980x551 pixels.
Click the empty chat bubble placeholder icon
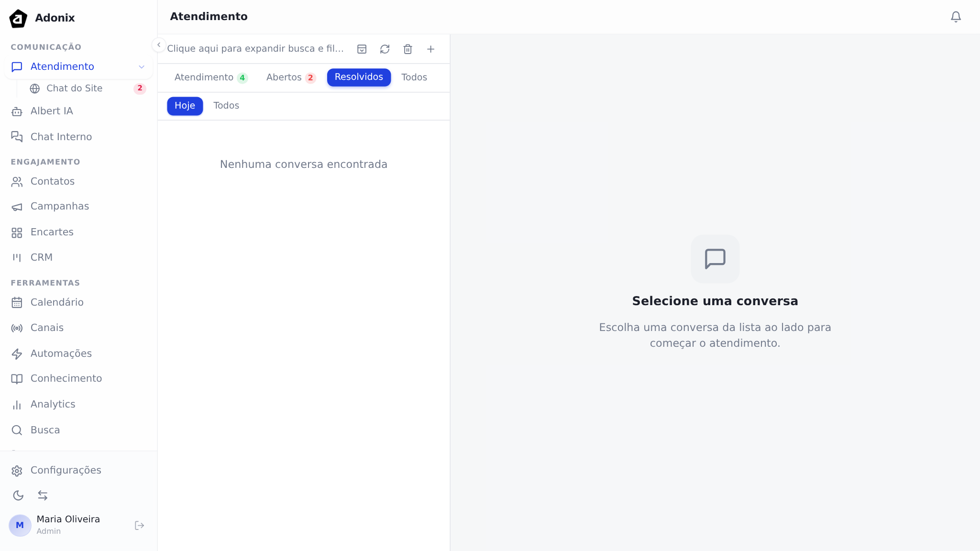click(x=715, y=259)
